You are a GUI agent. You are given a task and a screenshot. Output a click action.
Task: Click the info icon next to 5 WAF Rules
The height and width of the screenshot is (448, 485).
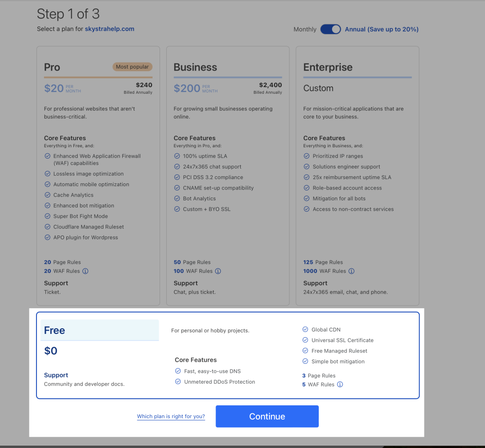tap(340, 385)
